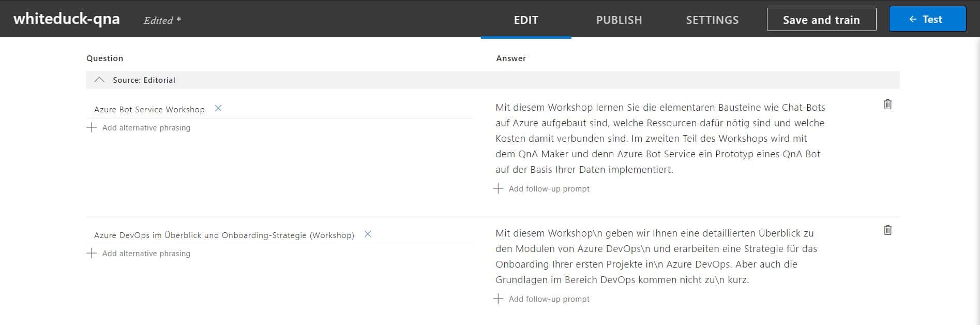
Task: Open the SETTINGS tab
Action: [712, 20]
